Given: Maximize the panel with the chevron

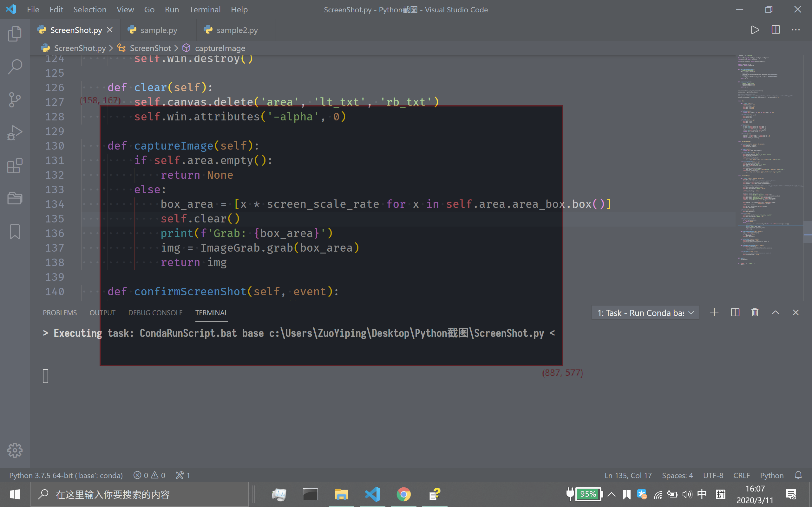Looking at the screenshot, I should pos(776,312).
